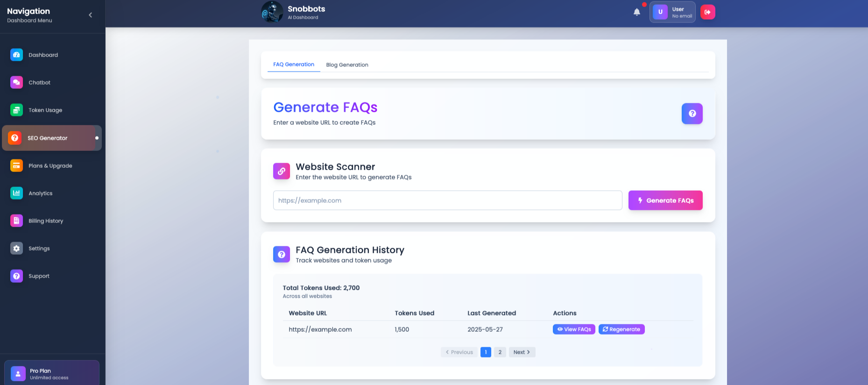Open the help question icon beside Generate FAQs
Image resolution: width=868 pixels, height=385 pixels.
click(692, 114)
